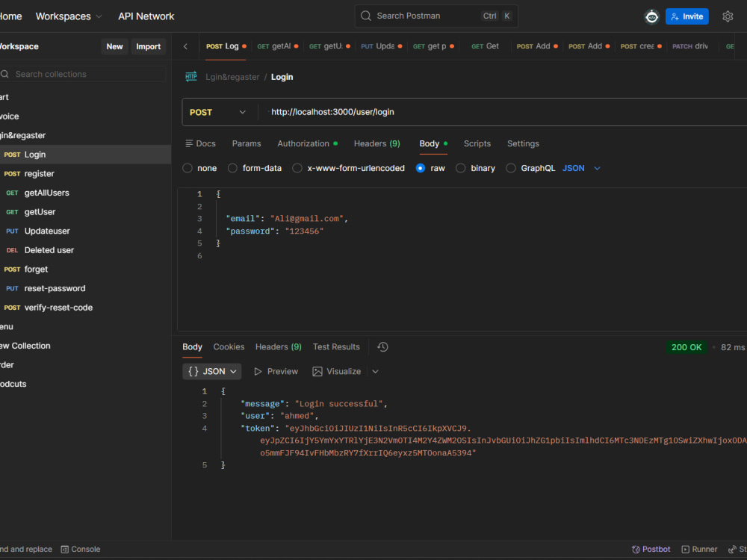
Task: Select getAllUsers request in sidebar
Action: click(x=85, y=193)
